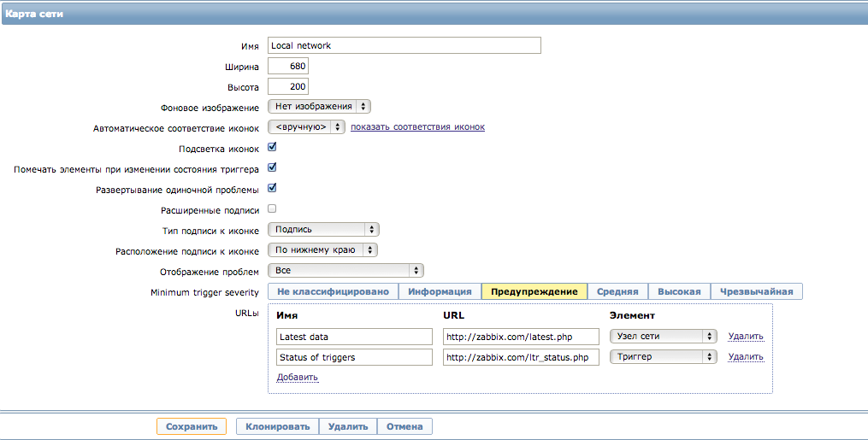Open the Фоновое изображение dropdown
This screenshot has height=440, width=868.
319,106
